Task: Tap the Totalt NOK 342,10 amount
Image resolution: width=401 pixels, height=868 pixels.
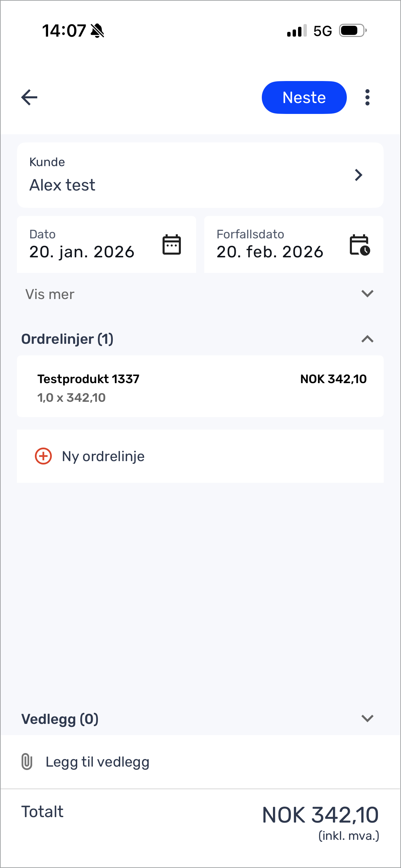Action: click(x=320, y=815)
